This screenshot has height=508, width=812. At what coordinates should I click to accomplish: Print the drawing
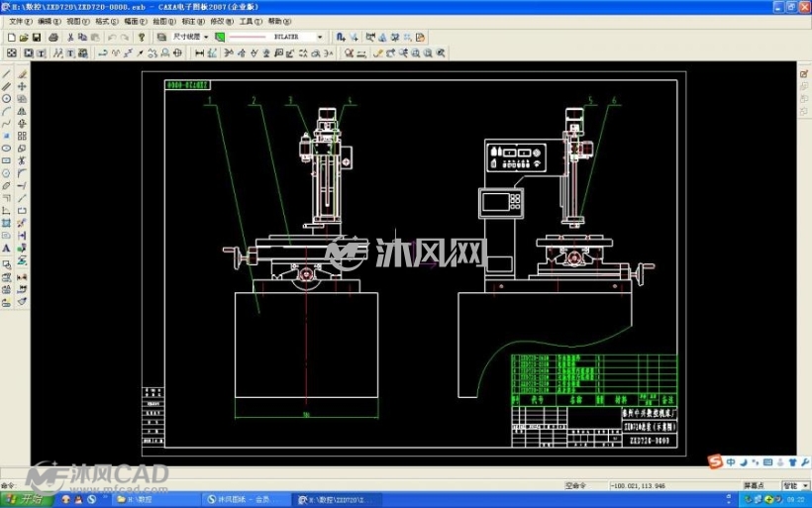(x=52, y=38)
